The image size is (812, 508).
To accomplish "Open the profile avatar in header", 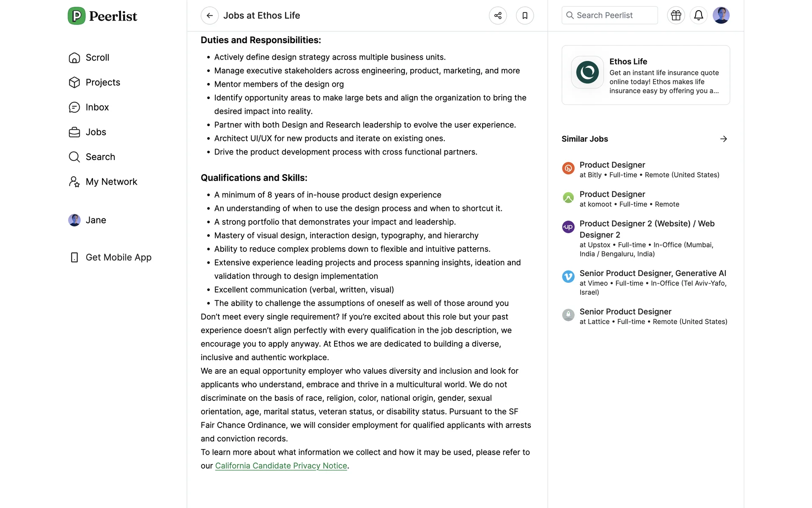I will [x=721, y=16].
